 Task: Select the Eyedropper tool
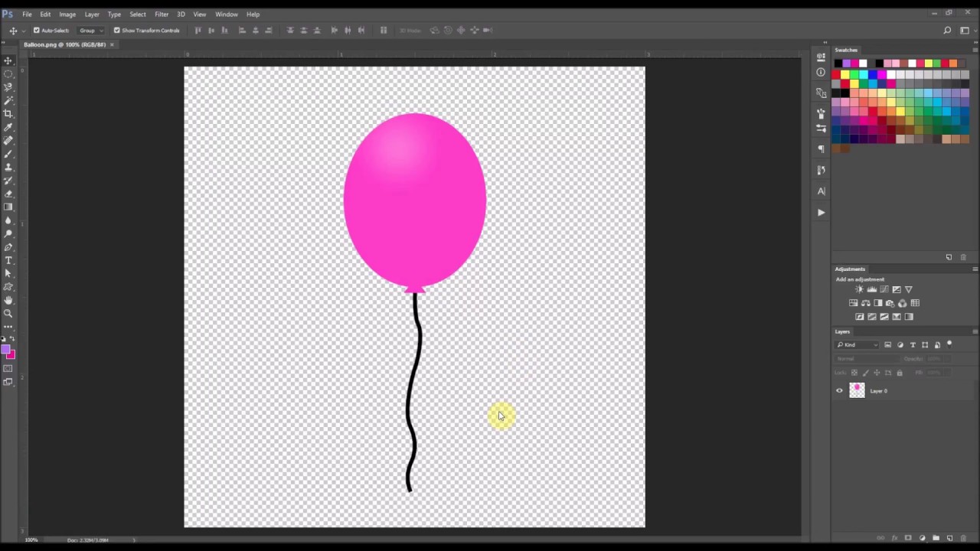[8, 127]
